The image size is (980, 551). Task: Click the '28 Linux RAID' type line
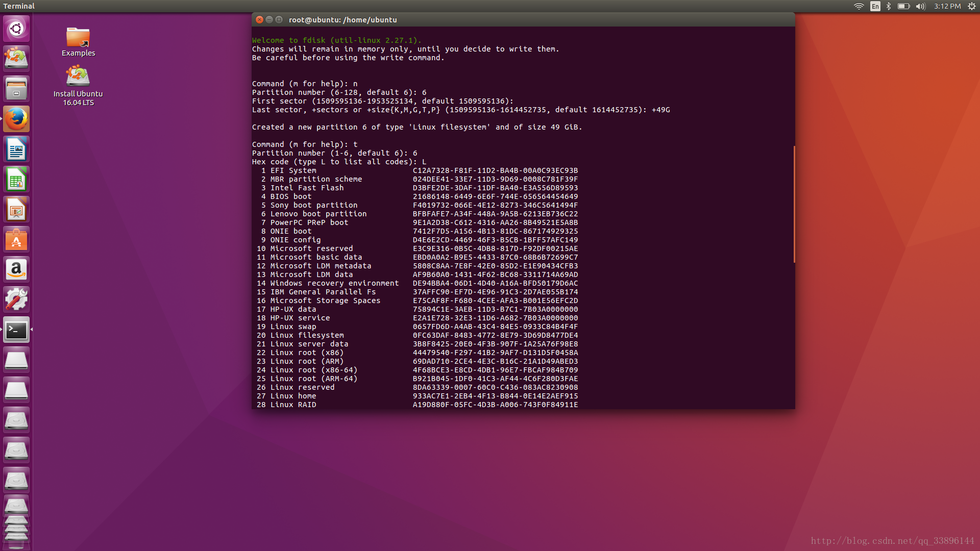418,405
